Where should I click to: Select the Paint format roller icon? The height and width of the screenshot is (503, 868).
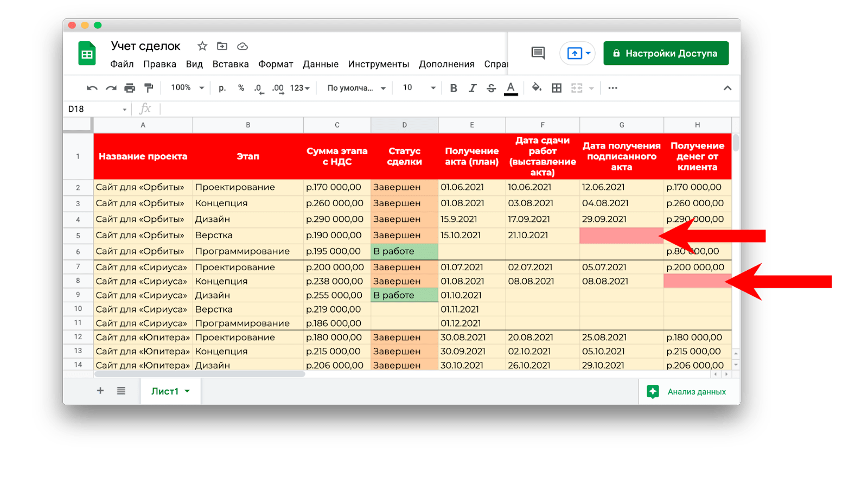click(148, 88)
